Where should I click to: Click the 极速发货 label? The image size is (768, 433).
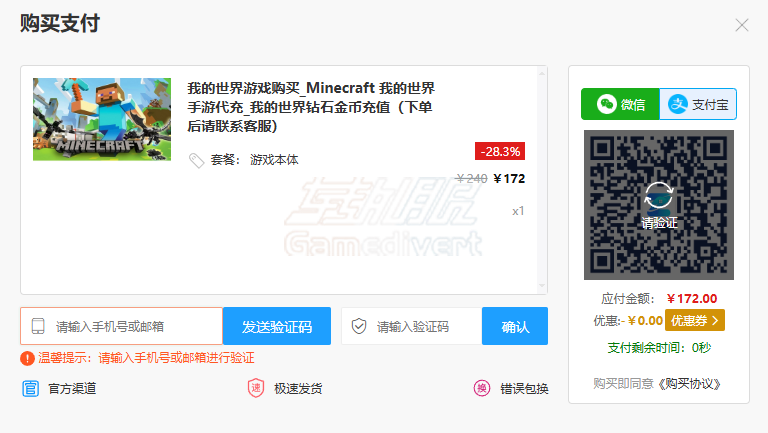click(x=298, y=388)
